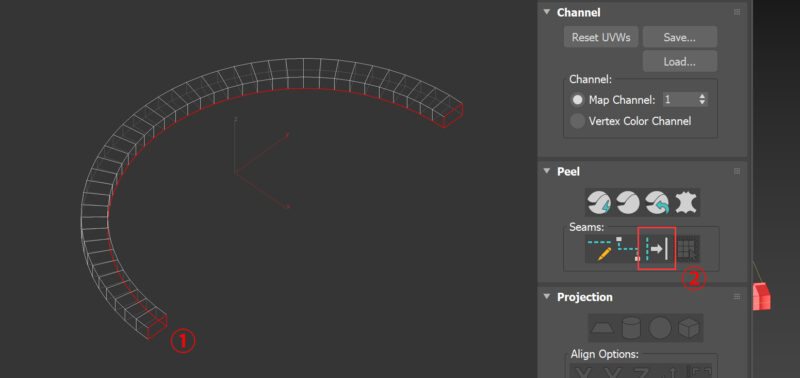Apply Cylindrical Map projection
The height and width of the screenshot is (378, 800).
click(631, 328)
